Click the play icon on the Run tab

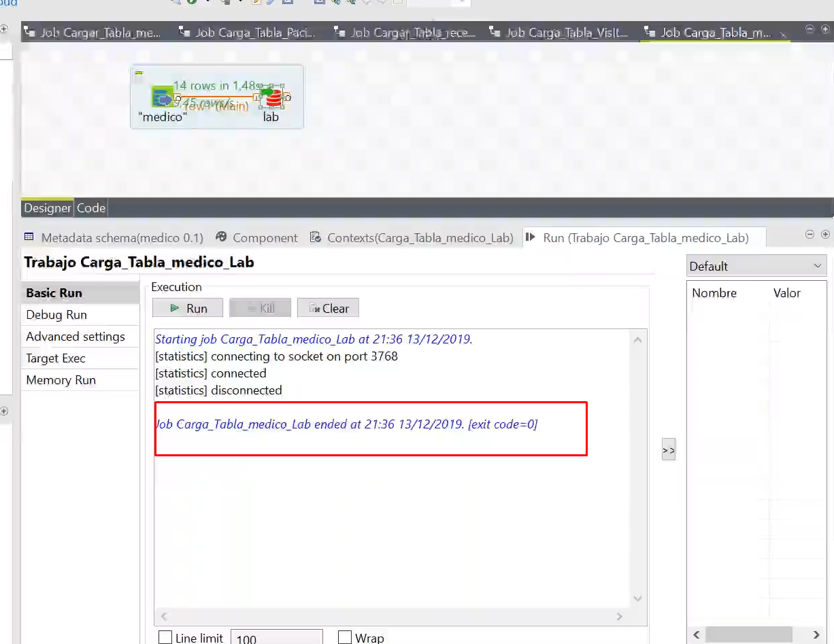click(530, 237)
